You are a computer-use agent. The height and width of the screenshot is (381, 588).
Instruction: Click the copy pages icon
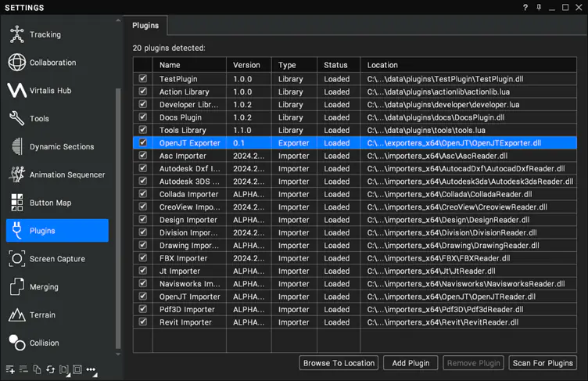coord(37,370)
